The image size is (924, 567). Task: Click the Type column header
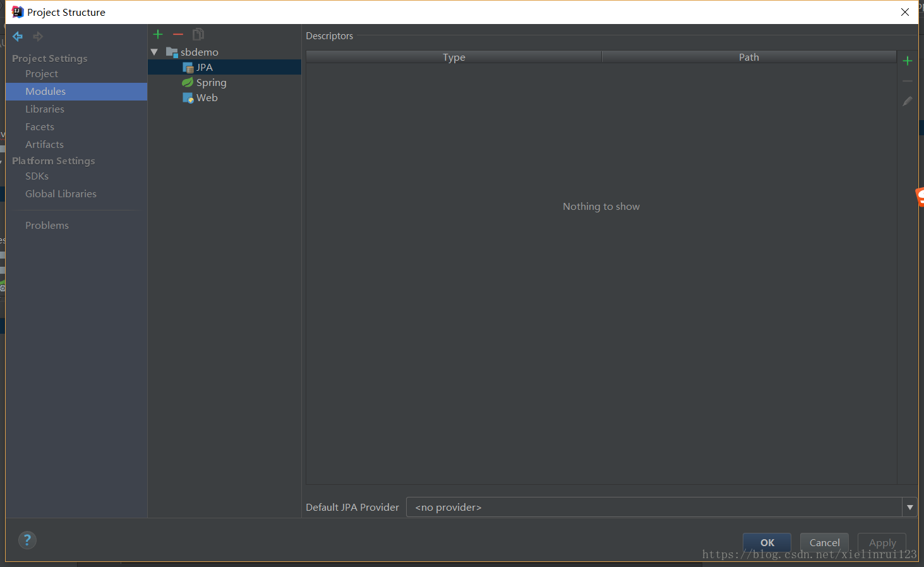(x=454, y=57)
